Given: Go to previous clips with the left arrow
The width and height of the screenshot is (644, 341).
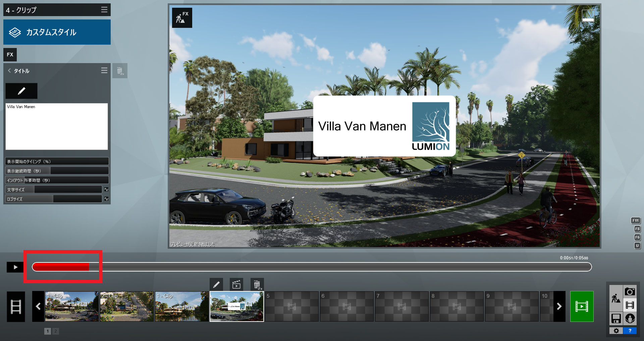Looking at the screenshot, I should (x=38, y=306).
